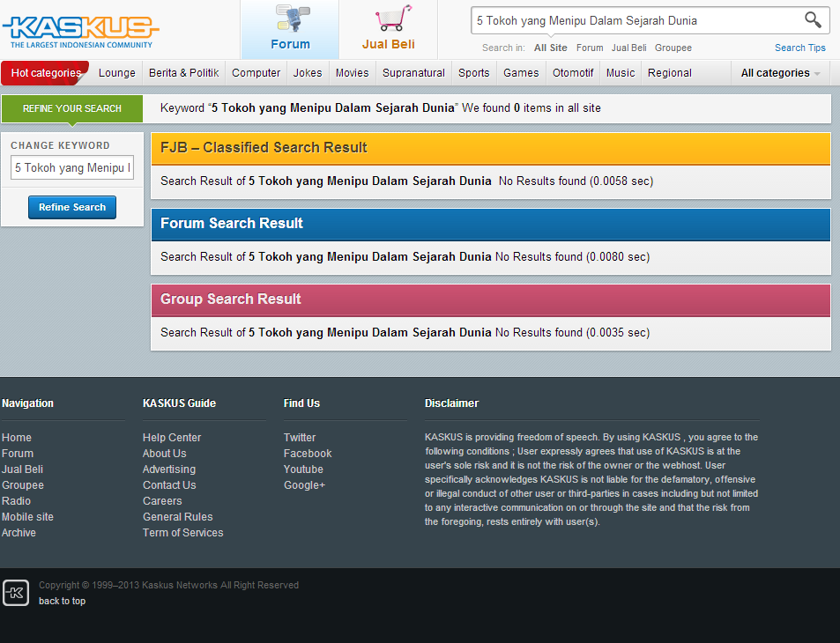Click the magnifying glass search icon

813,20
